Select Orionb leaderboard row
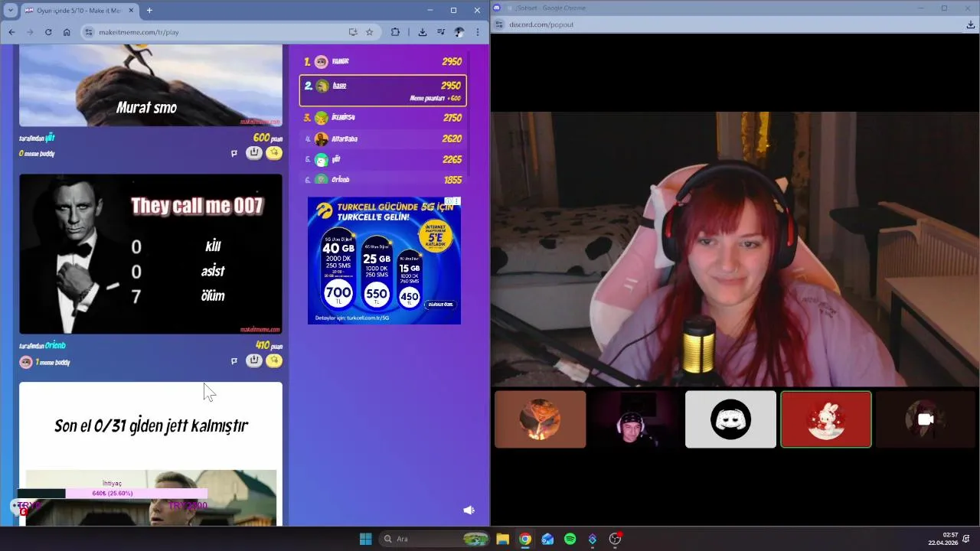Image resolution: width=980 pixels, height=551 pixels. (383, 179)
